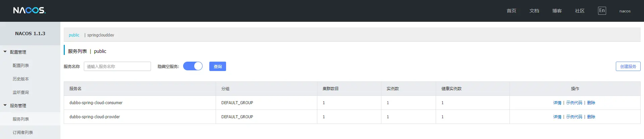Focus the 服务名称 input field

[x=117, y=66]
